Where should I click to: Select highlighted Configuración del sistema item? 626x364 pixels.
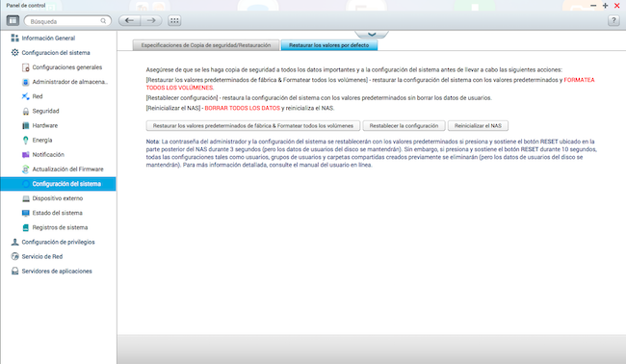click(x=59, y=184)
